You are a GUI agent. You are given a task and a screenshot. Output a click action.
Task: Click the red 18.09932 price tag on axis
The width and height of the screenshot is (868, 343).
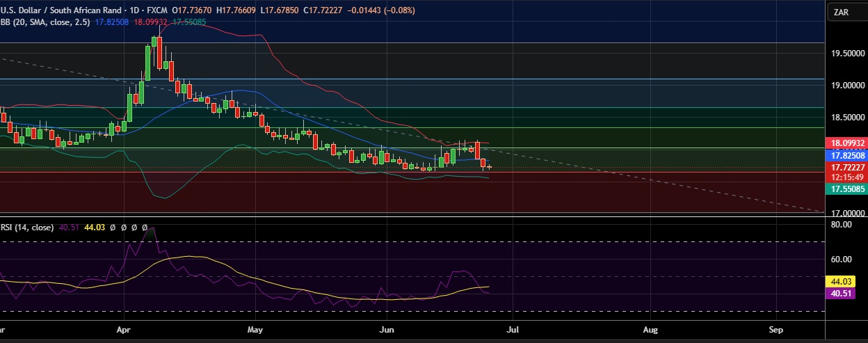[x=846, y=143]
